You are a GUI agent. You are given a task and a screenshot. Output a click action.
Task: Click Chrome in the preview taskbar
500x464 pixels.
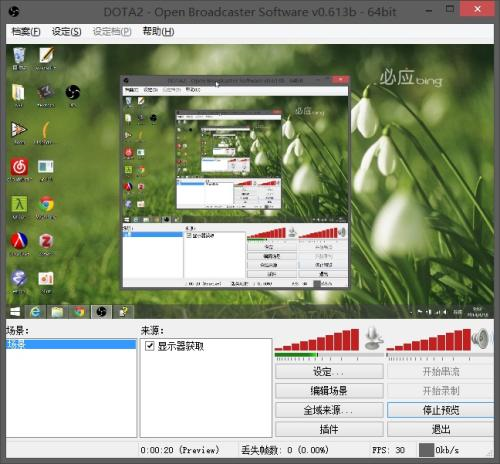tap(79, 312)
